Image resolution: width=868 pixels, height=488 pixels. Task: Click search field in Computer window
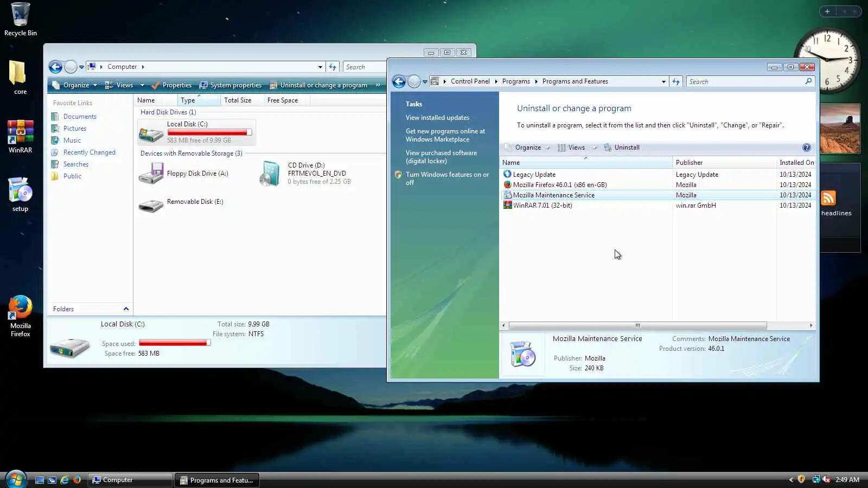pyautogui.click(x=365, y=67)
